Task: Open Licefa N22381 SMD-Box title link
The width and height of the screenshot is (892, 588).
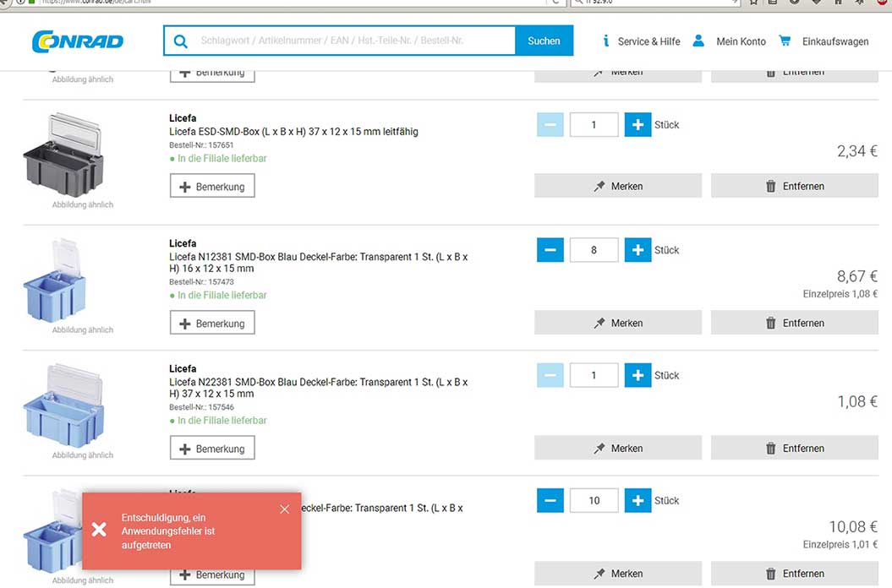Action: [318, 388]
